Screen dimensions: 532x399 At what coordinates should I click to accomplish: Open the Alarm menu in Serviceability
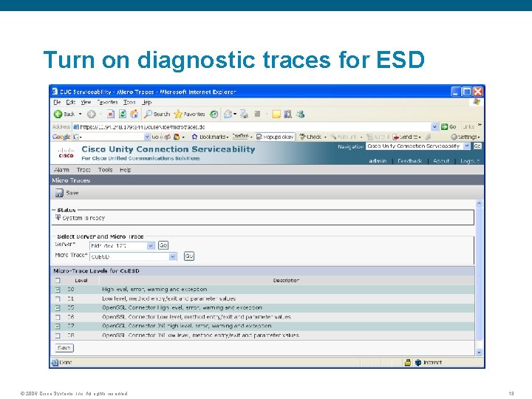[x=61, y=170]
